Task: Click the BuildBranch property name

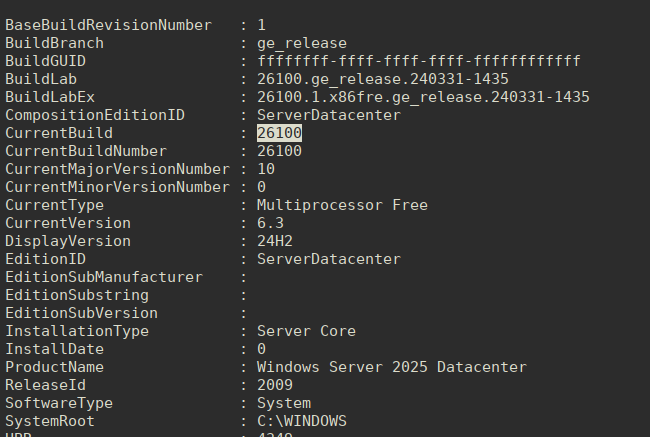Action: click(54, 43)
